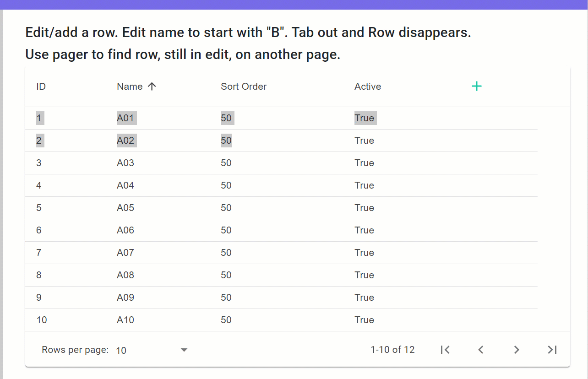Click the right-arrow pager icon to advance pages
Viewport: 588px width, 379px height.
click(x=516, y=349)
